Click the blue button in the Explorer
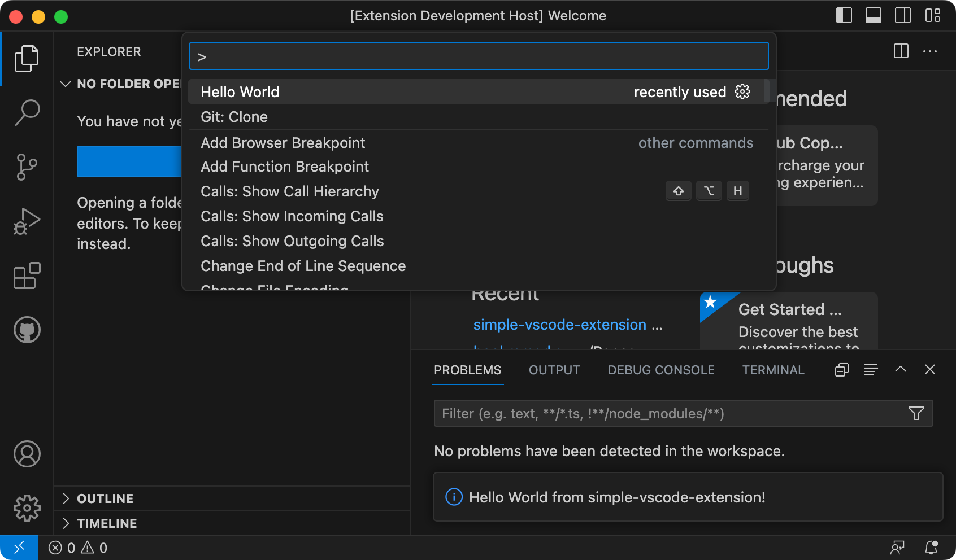The width and height of the screenshot is (956, 560). pos(129,161)
